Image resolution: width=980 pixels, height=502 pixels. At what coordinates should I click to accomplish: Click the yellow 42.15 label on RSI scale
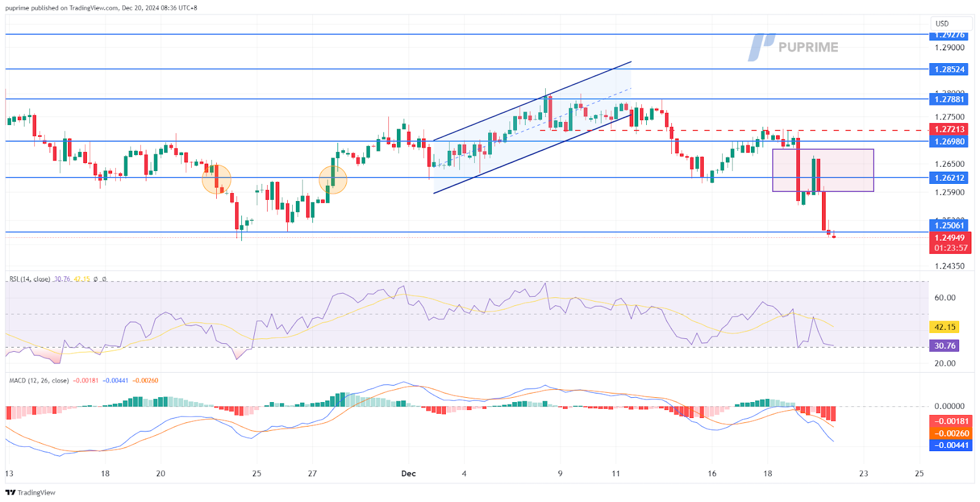944,327
